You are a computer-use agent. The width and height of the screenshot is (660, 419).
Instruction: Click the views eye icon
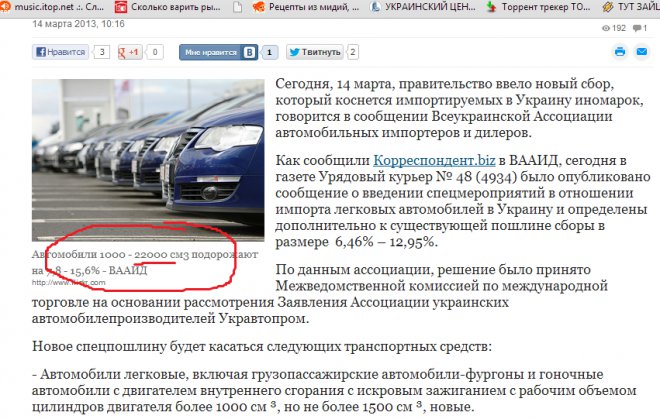pyautogui.click(x=606, y=28)
